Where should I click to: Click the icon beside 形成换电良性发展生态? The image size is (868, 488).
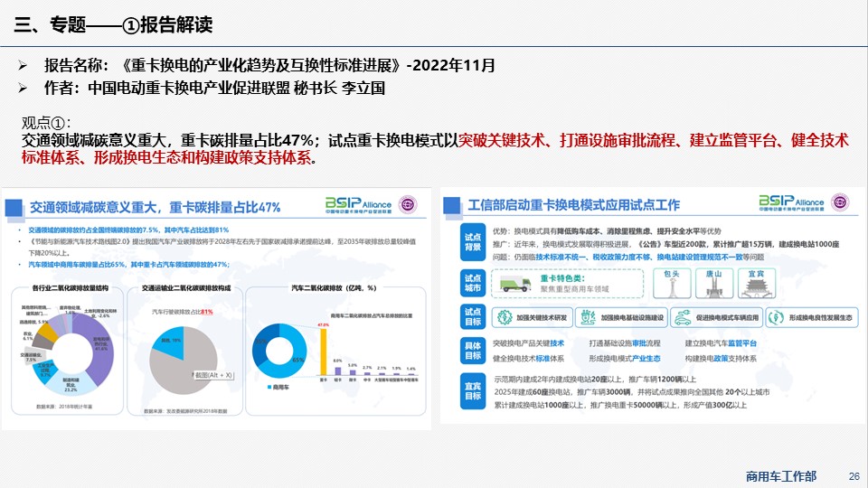point(776,317)
